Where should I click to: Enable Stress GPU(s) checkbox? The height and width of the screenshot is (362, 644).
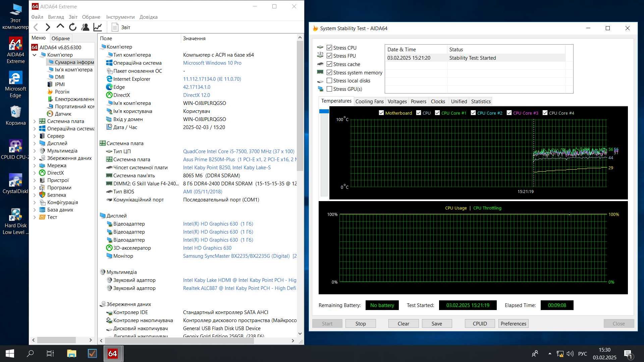point(329,89)
